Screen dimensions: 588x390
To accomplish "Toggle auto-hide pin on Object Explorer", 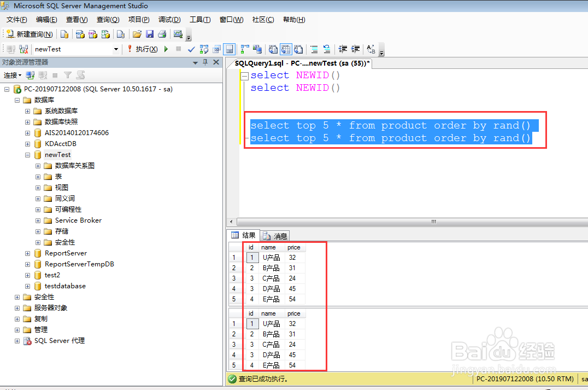I will [205, 62].
